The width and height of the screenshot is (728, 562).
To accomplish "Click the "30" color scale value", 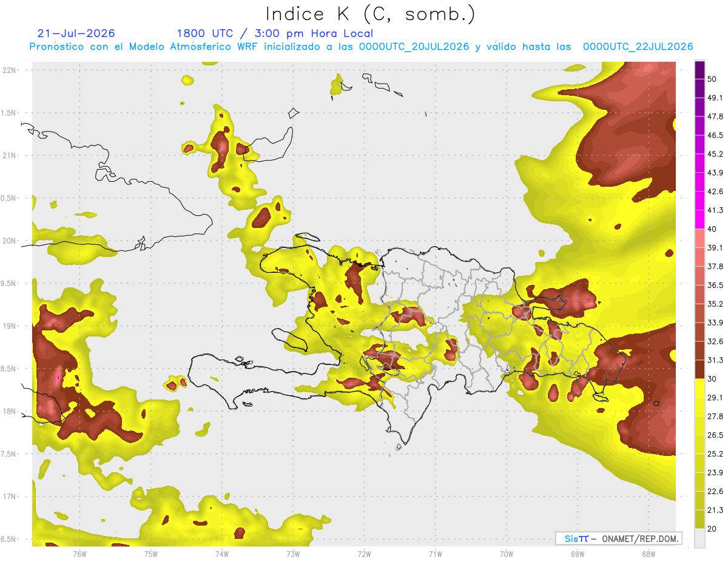I will [x=712, y=379].
